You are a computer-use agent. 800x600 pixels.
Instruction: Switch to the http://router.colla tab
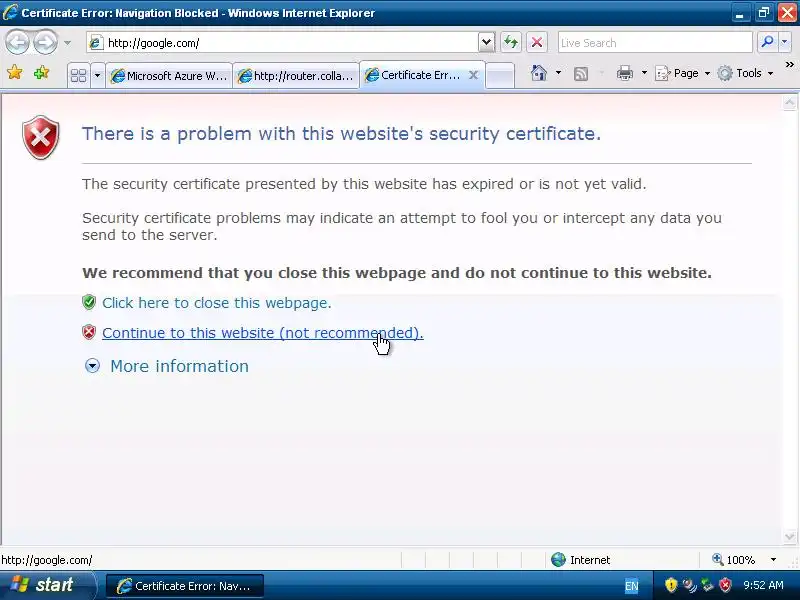click(x=296, y=76)
